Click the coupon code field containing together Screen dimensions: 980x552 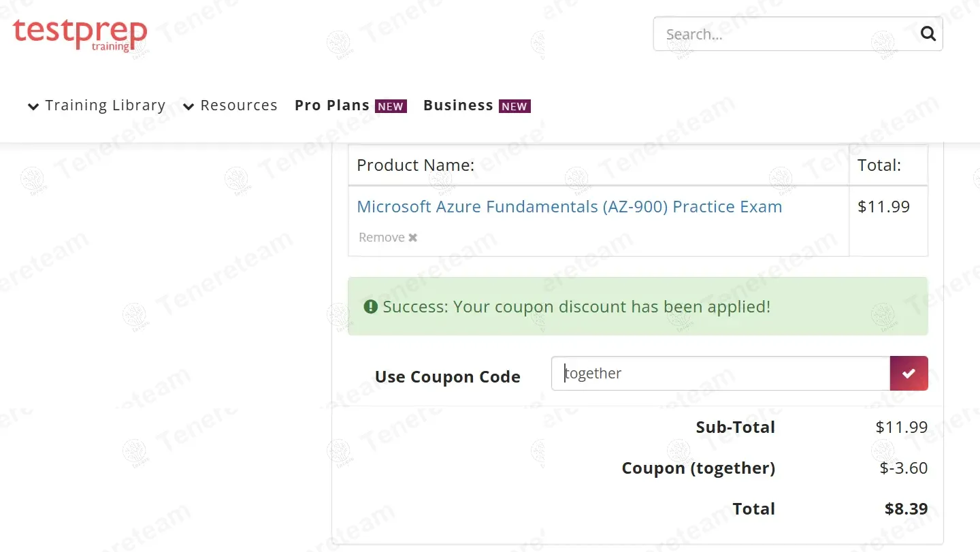pyautogui.click(x=720, y=373)
